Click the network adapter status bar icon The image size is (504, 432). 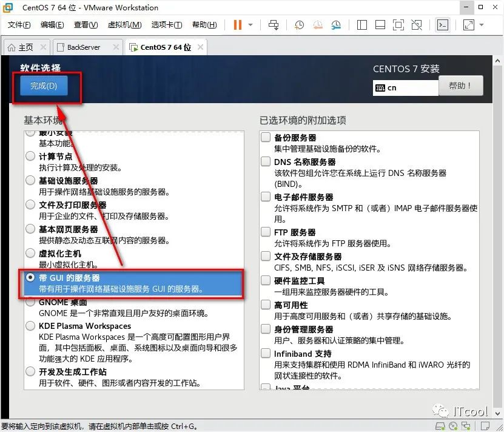click(465, 427)
